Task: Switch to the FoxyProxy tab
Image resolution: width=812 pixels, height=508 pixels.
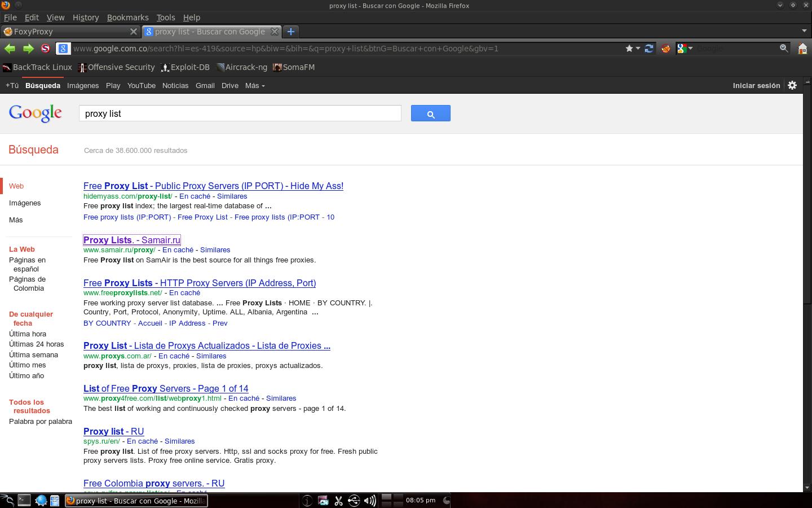Action: (x=70, y=32)
